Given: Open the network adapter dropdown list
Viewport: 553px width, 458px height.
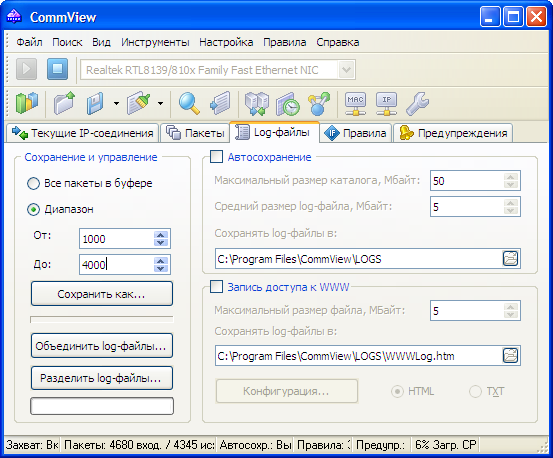Looking at the screenshot, I should (346, 70).
